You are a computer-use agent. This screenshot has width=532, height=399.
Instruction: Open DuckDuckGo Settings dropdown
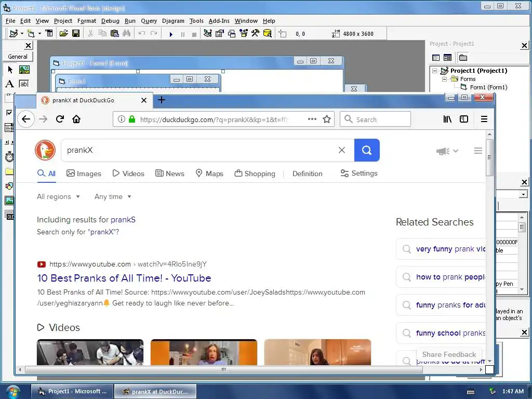pyautogui.click(x=359, y=173)
